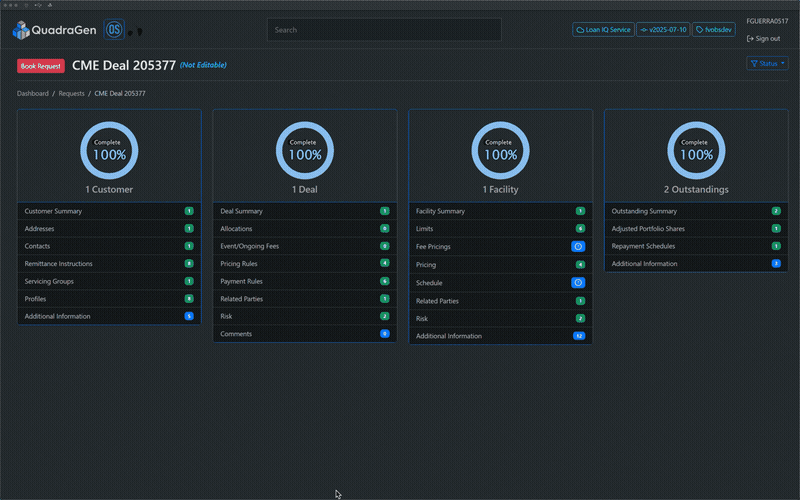Screen dimensions: 800x500
Task: Click the 1 Customer completion ring
Action: pyautogui.click(x=109, y=150)
